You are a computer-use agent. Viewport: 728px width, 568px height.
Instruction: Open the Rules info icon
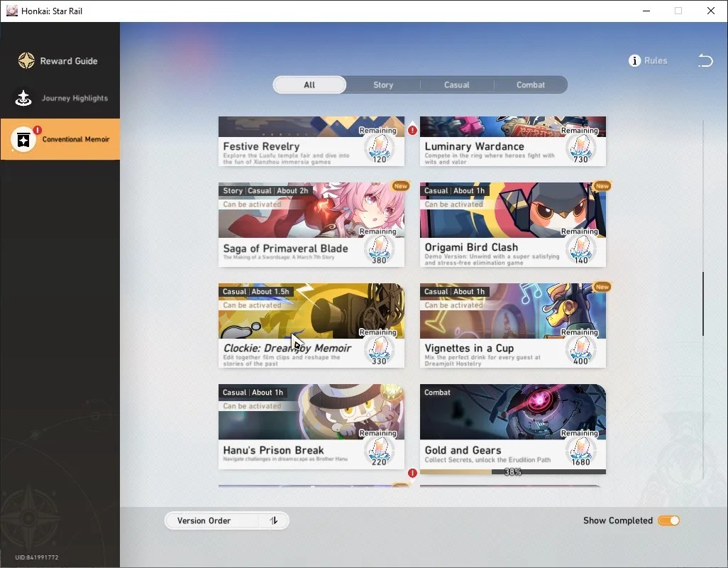pyautogui.click(x=634, y=60)
